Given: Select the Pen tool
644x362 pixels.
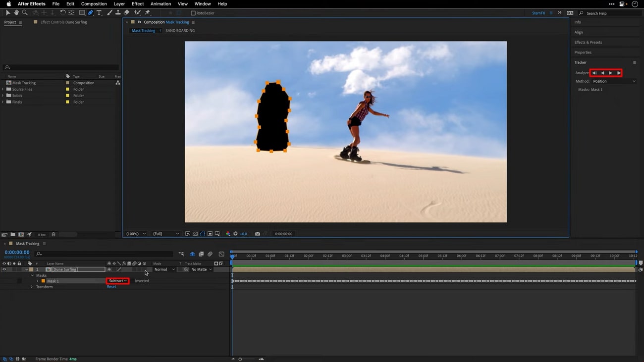Looking at the screenshot, I should 90,13.
